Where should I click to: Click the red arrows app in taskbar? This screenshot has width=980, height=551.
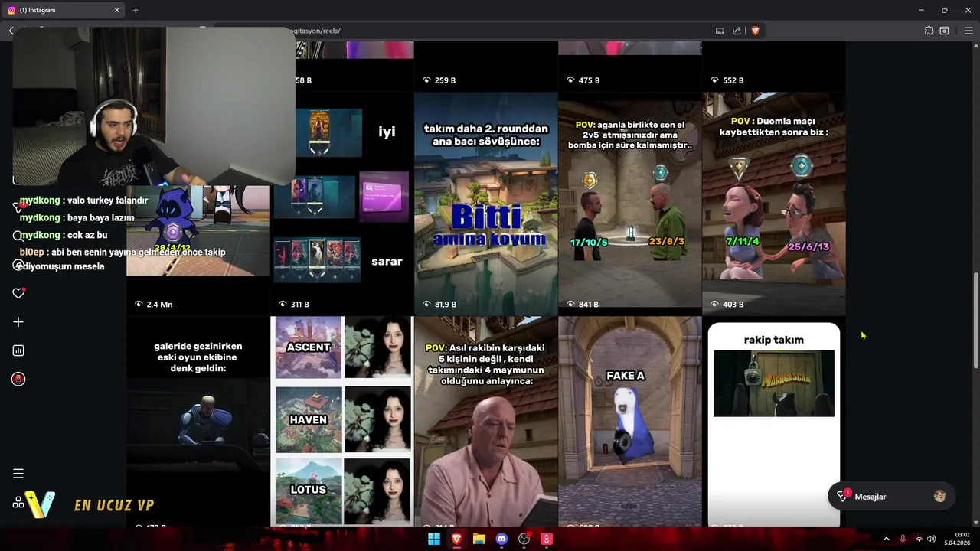547,539
